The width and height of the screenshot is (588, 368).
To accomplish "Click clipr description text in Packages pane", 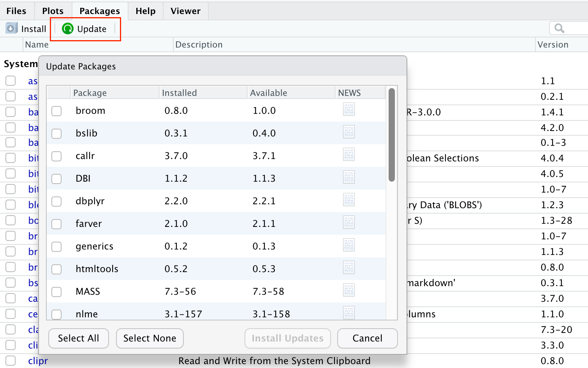I will (275, 361).
